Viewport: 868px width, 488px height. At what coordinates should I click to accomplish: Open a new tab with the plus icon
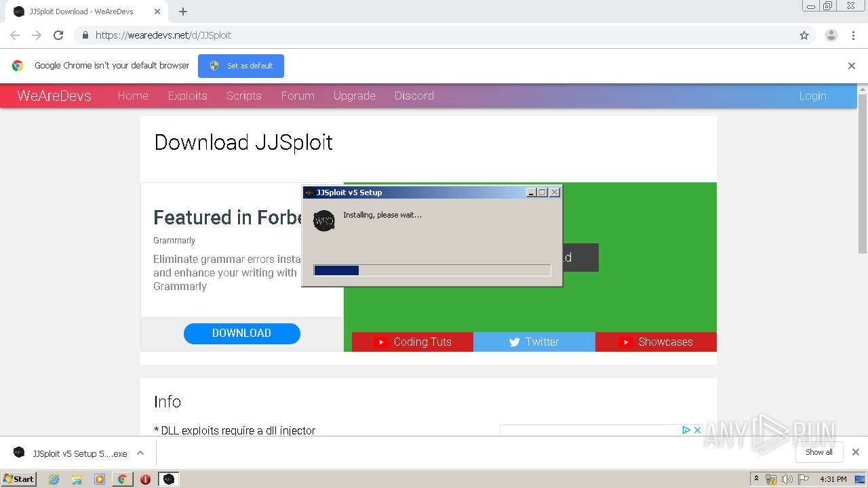183,12
